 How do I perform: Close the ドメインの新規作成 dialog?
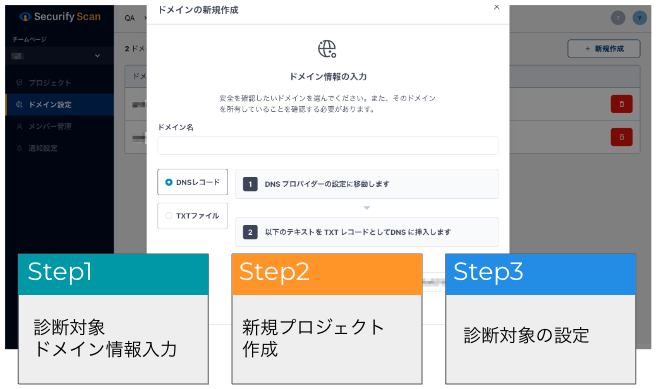click(x=497, y=7)
